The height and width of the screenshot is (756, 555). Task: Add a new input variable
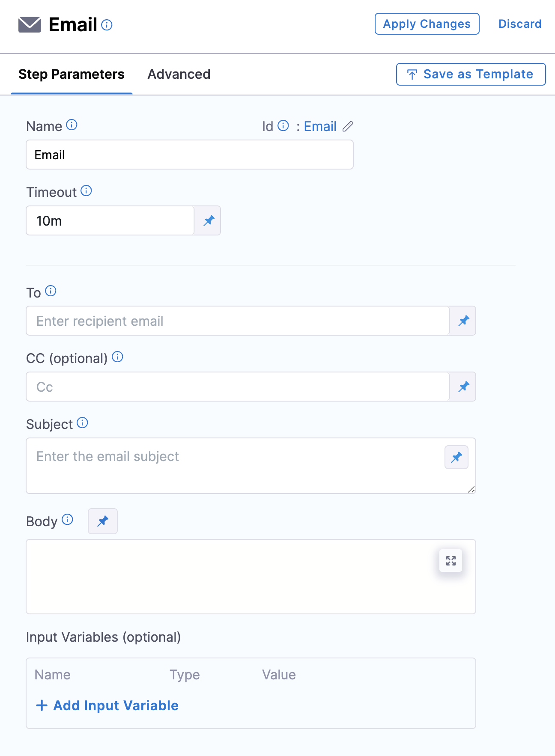pos(107,705)
